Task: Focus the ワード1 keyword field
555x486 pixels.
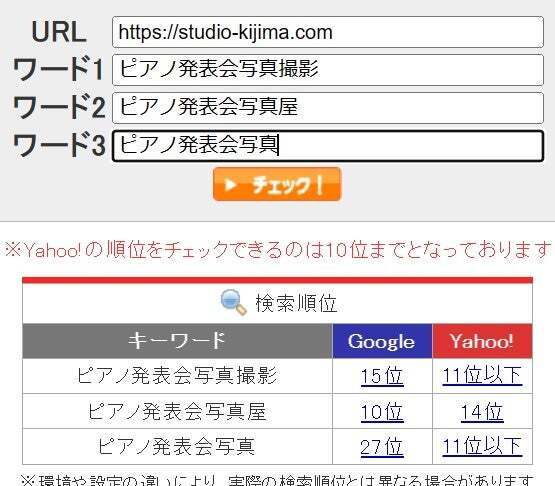Action: tap(328, 70)
